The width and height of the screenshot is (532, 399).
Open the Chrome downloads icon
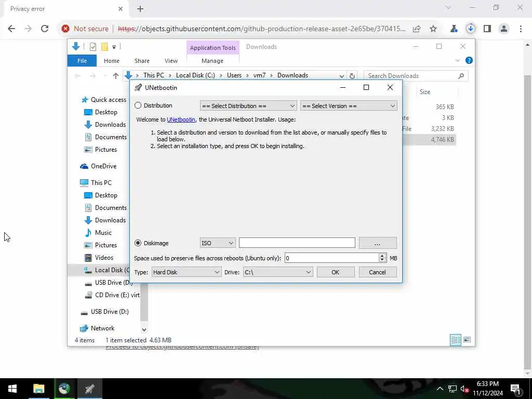pos(471,29)
